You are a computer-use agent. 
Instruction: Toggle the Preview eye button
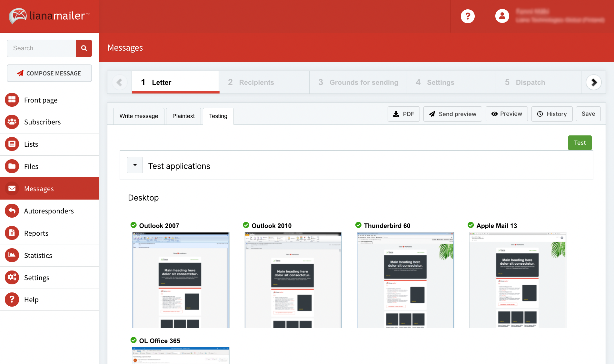coord(507,114)
